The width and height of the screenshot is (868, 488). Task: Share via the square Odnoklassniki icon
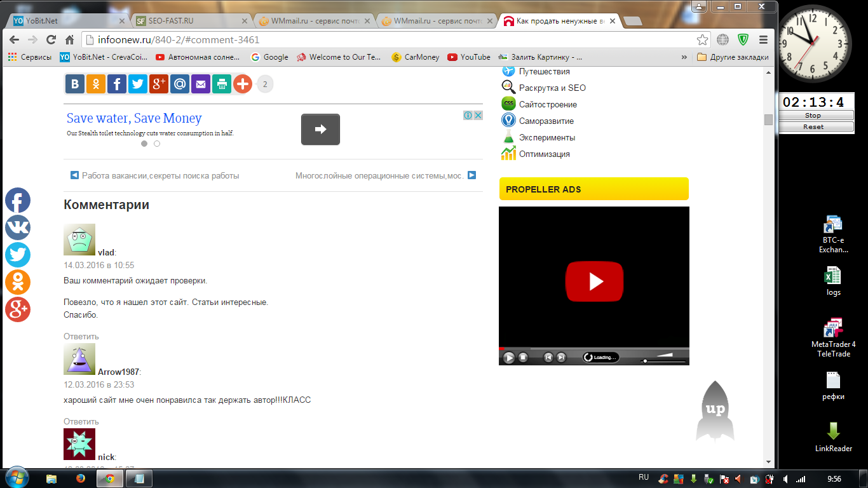click(96, 84)
